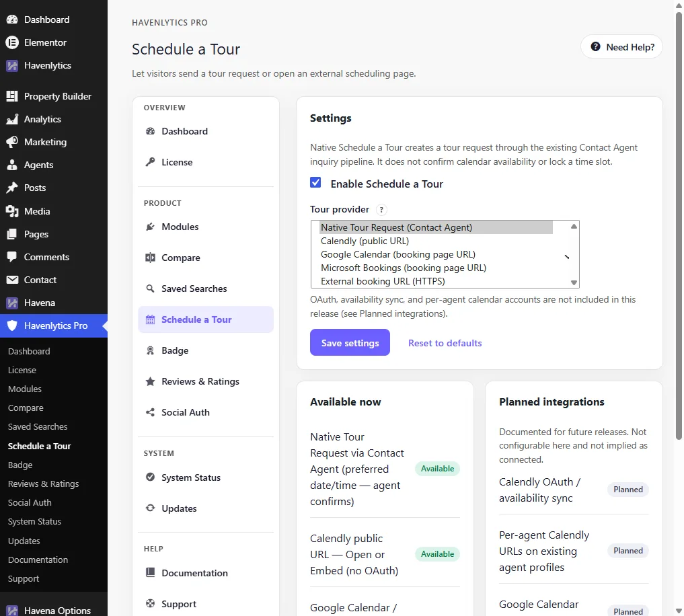684x616 pixels.
Task: Open Reviews & Ratings submenu item
Action: [x=43, y=484]
